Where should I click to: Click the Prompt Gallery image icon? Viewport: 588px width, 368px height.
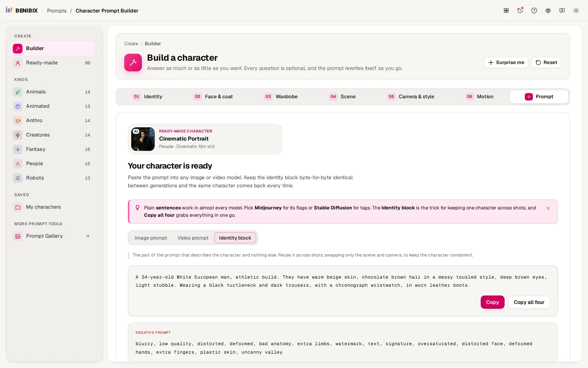[18, 236]
